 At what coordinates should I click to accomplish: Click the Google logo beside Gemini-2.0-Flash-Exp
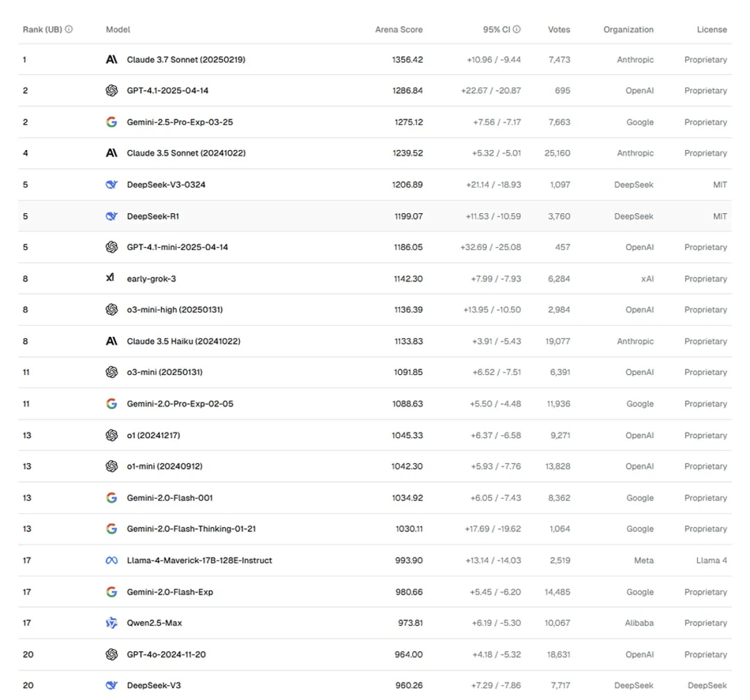point(111,592)
